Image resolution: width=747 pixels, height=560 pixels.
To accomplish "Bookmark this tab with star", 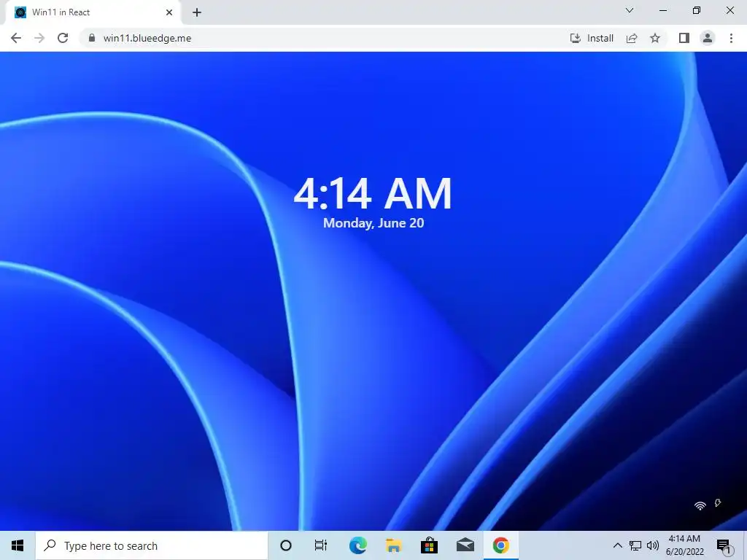I will pos(655,38).
